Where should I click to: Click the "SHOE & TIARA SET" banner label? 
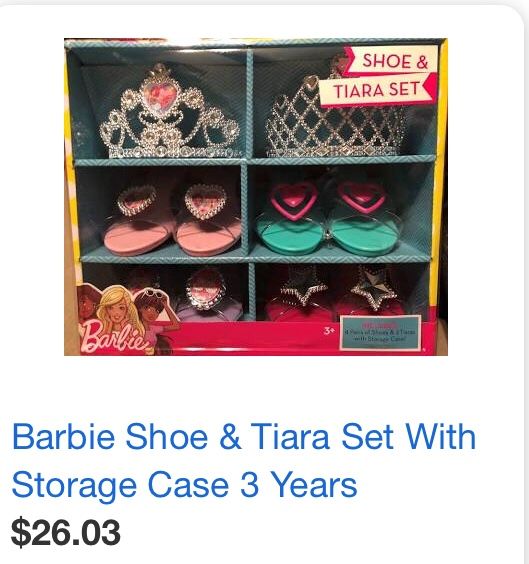click(378, 76)
